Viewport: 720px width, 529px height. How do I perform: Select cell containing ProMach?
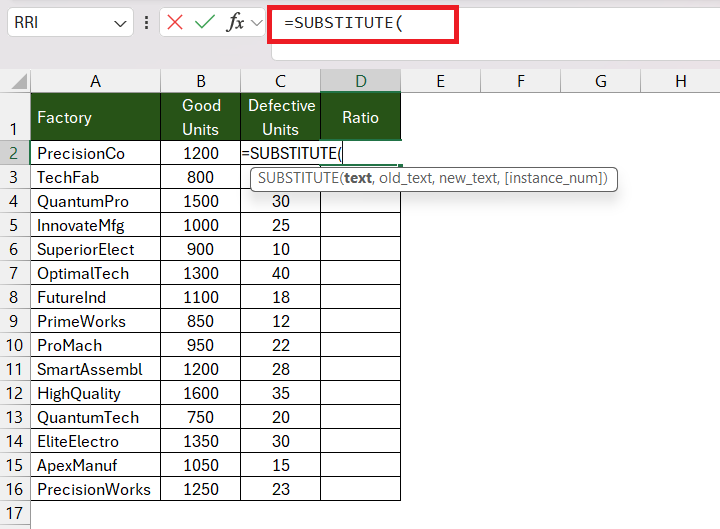96,345
